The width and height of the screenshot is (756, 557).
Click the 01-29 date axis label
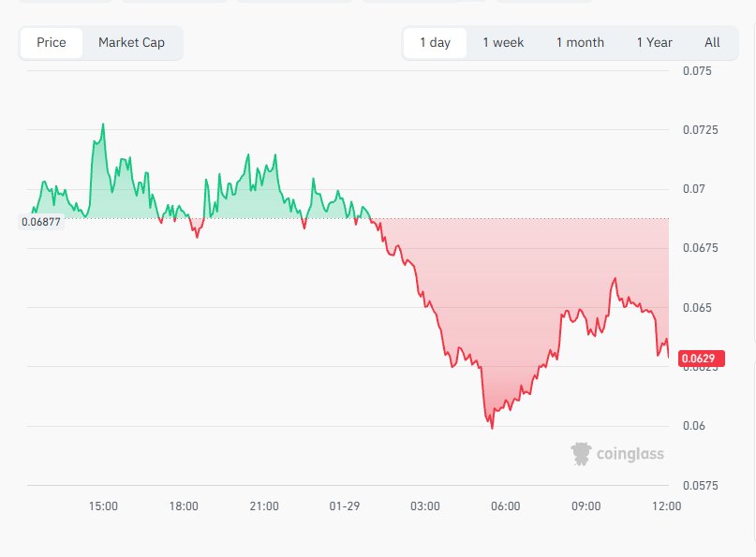345,506
